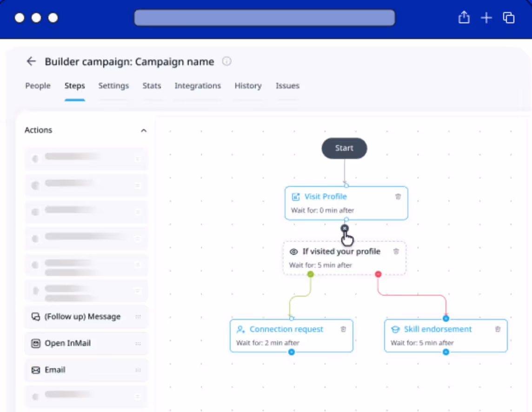Remove the connection using the X button

(345, 228)
